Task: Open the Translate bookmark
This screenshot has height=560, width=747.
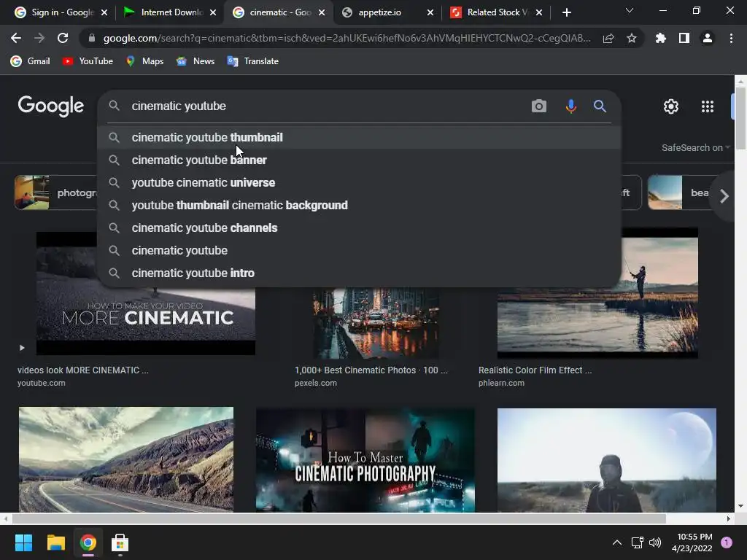Action: point(253,61)
